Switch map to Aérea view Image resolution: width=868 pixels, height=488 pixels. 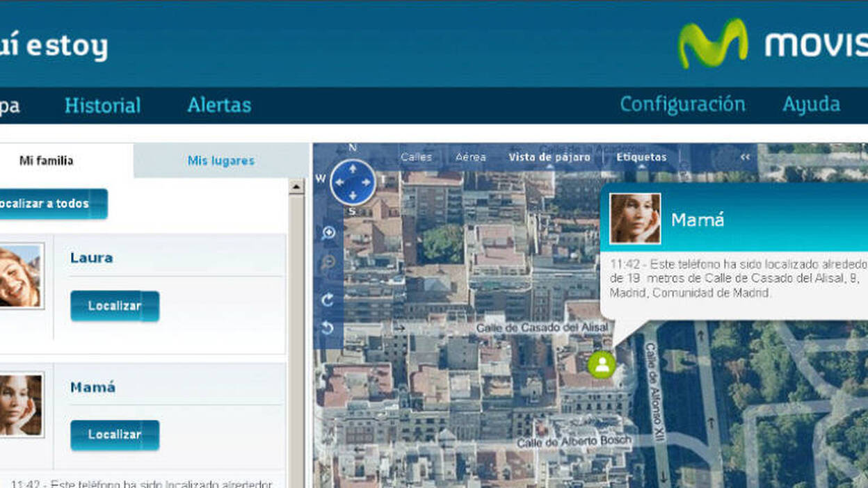471,157
